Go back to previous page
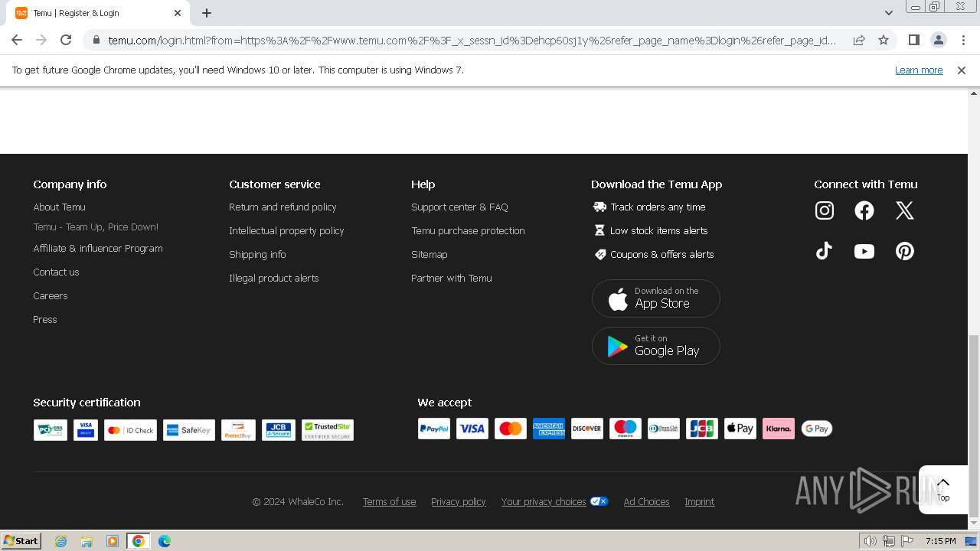The image size is (980, 551). pos(17,40)
